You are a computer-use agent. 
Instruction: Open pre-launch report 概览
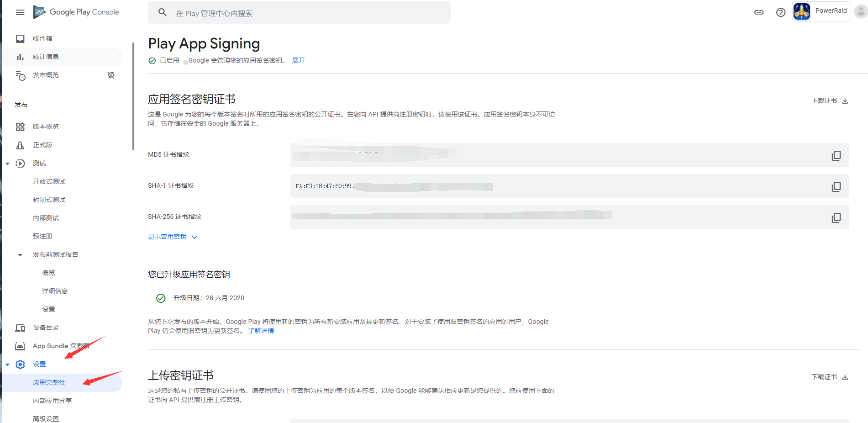pyautogui.click(x=48, y=273)
